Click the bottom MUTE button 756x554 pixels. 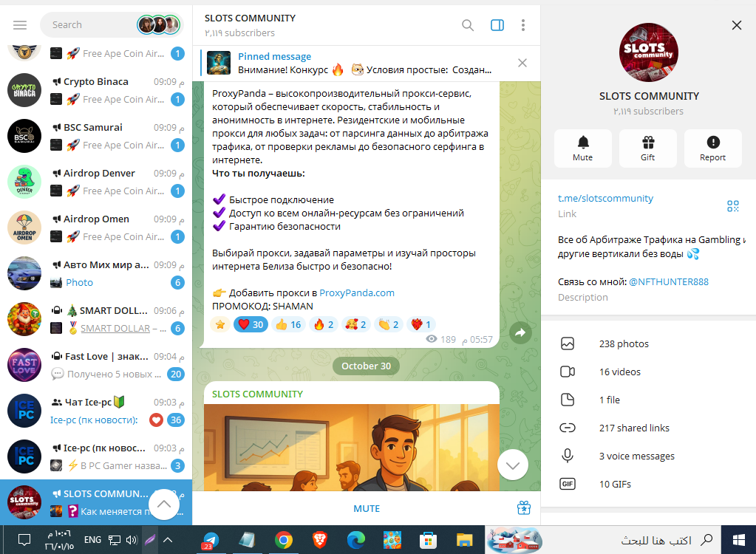(x=367, y=509)
